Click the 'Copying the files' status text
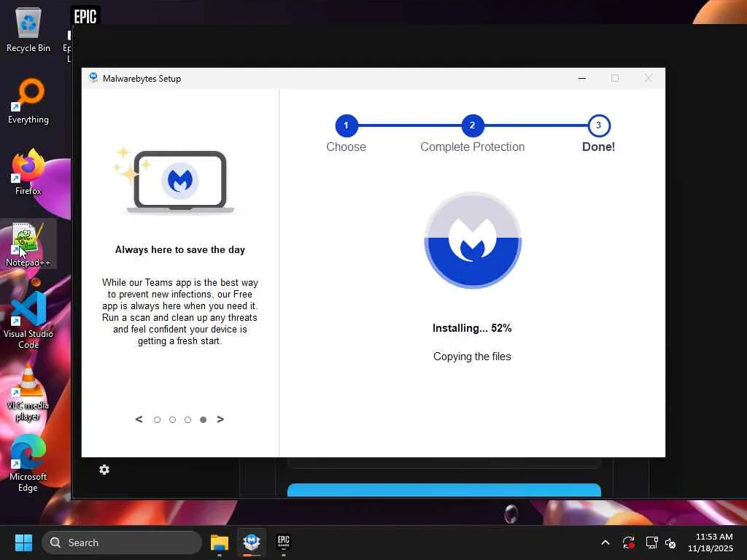The image size is (747, 560). [472, 356]
